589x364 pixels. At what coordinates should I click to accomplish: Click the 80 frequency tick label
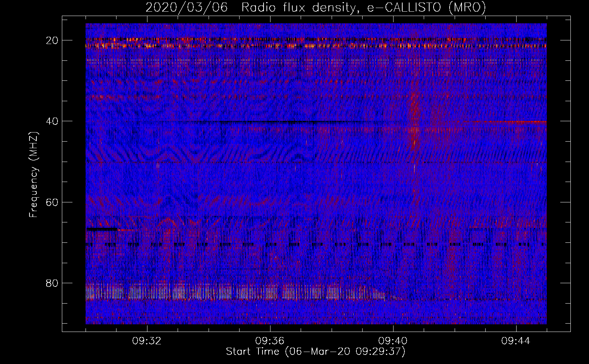tap(52, 283)
